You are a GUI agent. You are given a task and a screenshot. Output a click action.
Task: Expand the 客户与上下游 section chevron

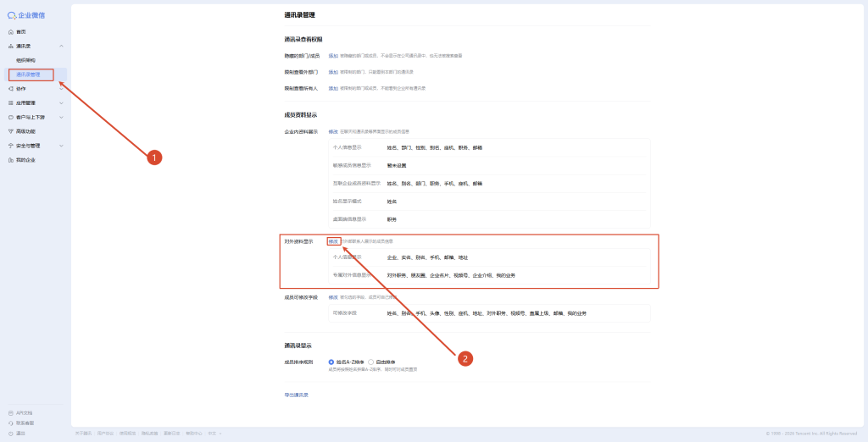pos(61,118)
